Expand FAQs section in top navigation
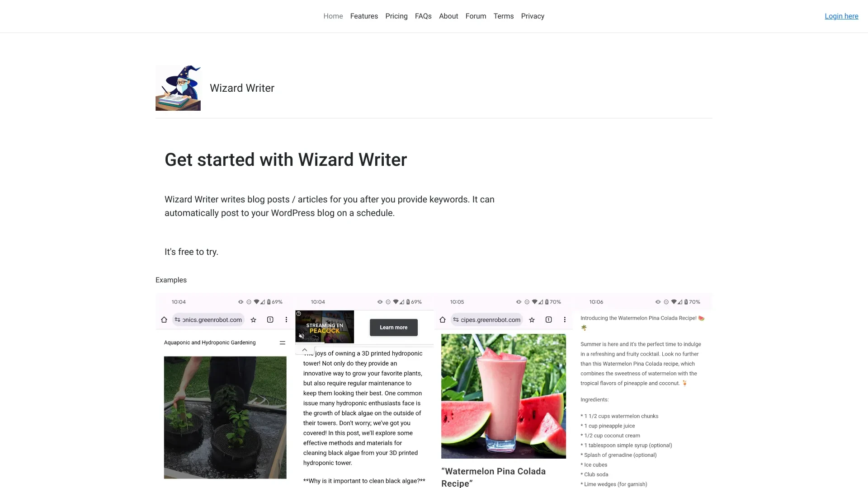 pyautogui.click(x=423, y=16)
